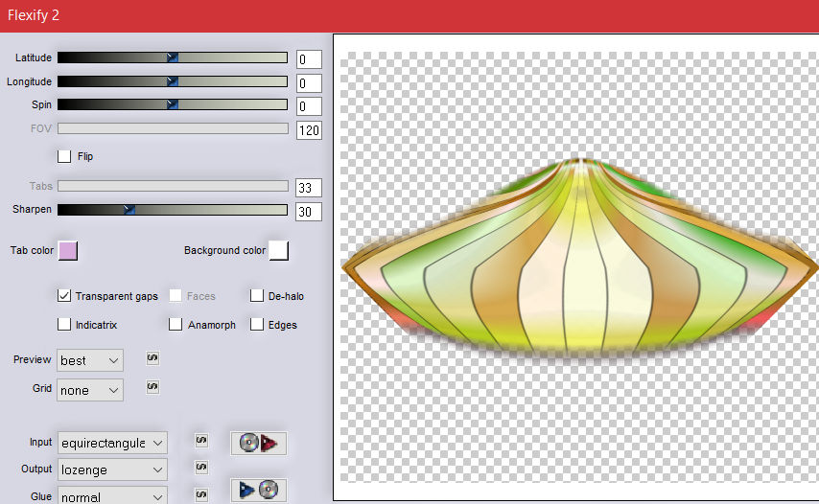Image resolution: width=819 pixels, height=504 pixels.
Task: Click the disc-and-red-arrow button by Input
Action: pos(259,444)
